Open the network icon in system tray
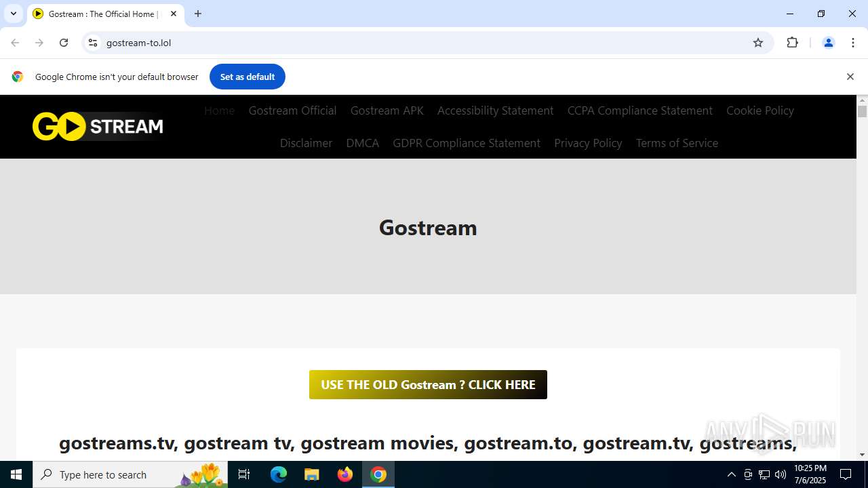868x488 pixels. pos(764,474)
